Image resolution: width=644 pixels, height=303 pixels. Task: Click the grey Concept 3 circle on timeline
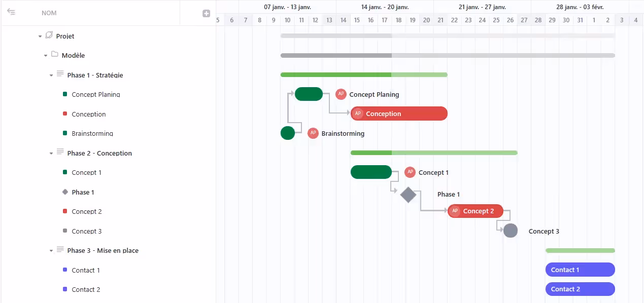(x=511, y=231)
